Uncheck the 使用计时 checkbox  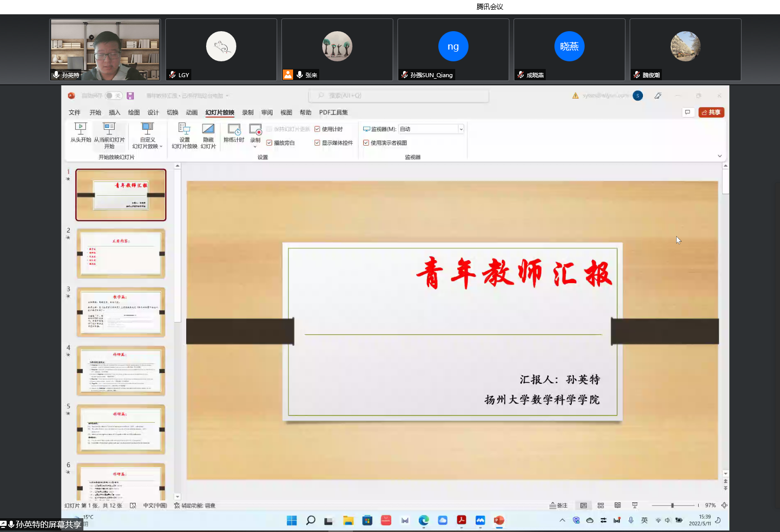pos(317,129)
